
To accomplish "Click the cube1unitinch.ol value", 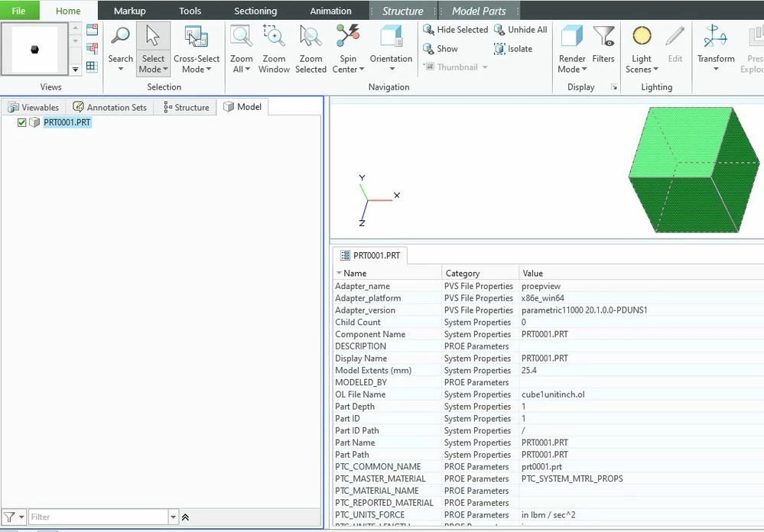I will [x=552, y=394].
